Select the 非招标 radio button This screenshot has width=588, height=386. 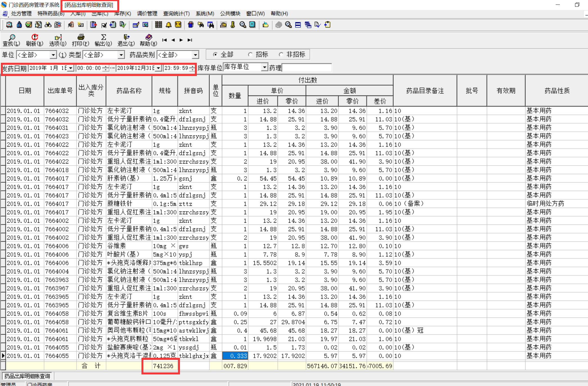click(281, 54)
